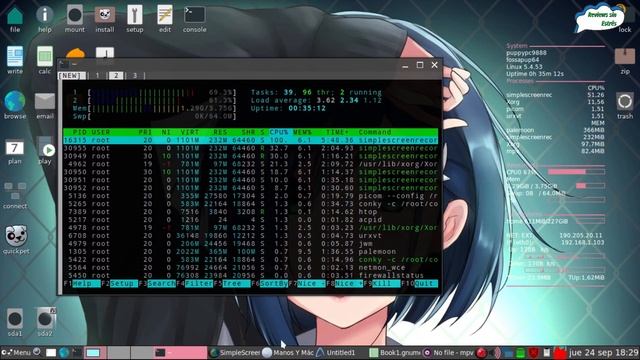
Task: Click the F6 SortBy button in htop
Action: [x=270, y=284]
